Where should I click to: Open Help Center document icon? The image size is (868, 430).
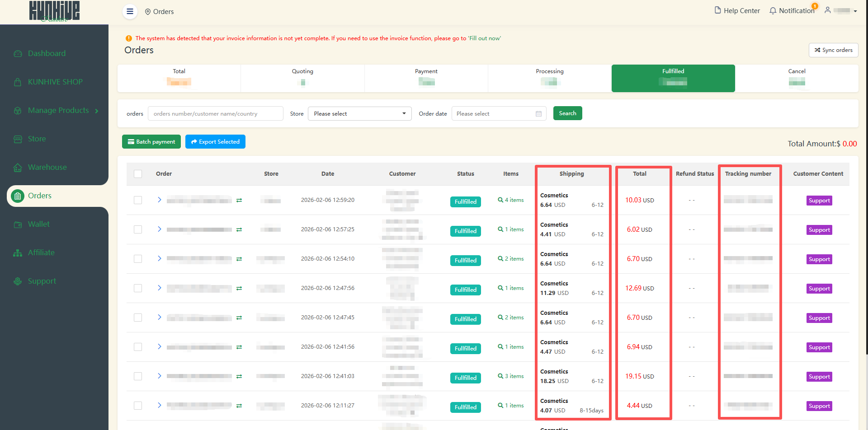point(717,10)
